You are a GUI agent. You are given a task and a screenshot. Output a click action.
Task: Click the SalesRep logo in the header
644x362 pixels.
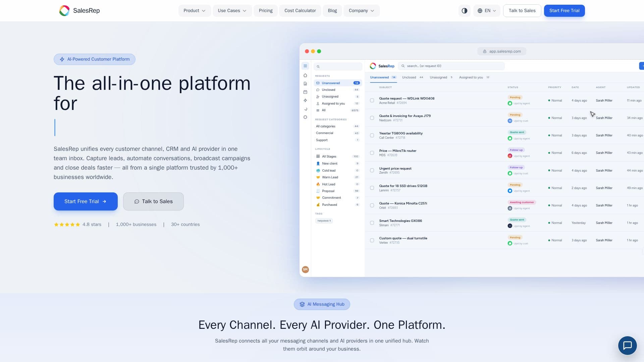(x=79, y=11)
